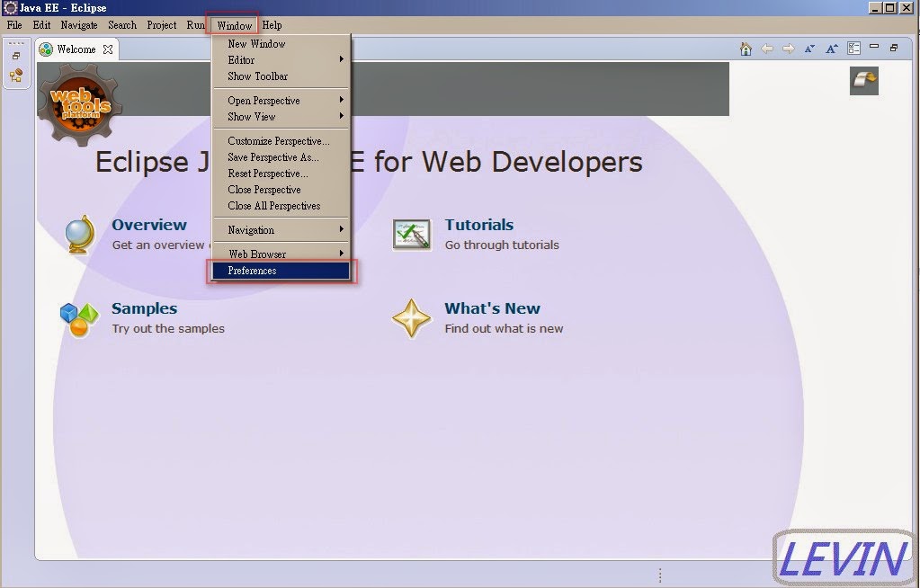Restore the Welcome view with the toolbar icon
The height and width of the screenshot is (588, 920).
[x=894, y=48]
